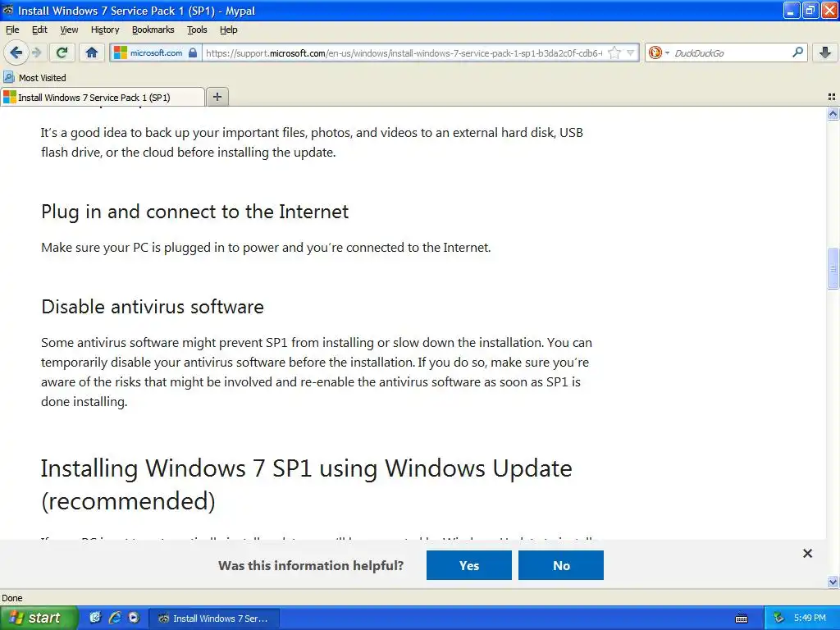Click the padlock security icon
This screenshot has width=840, height=630.
point(193,52)
